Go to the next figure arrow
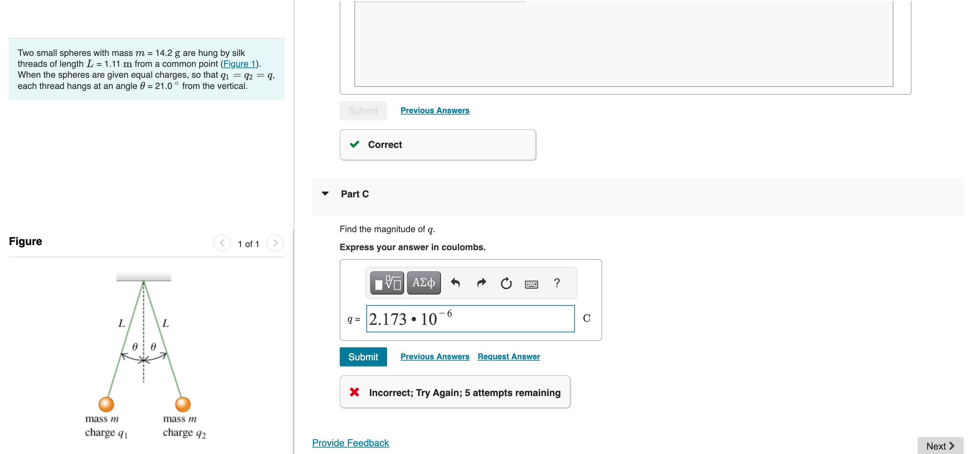980x454 pixels. [x=275, y=243]
